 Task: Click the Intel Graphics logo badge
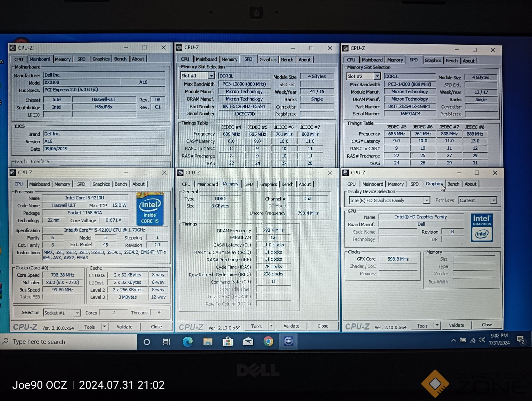(x=482, y=228)
